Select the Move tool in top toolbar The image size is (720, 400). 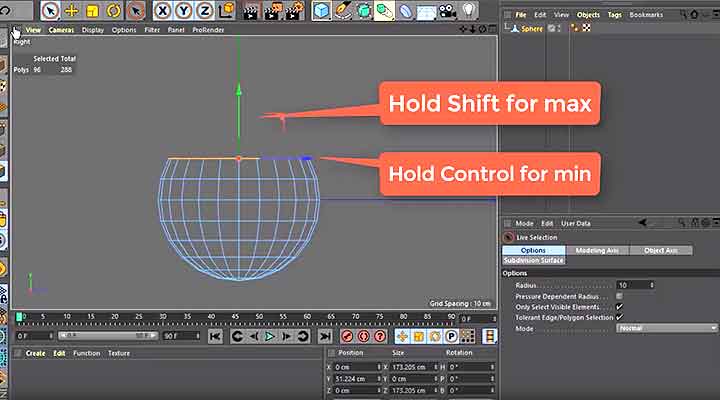pos(71,11)
